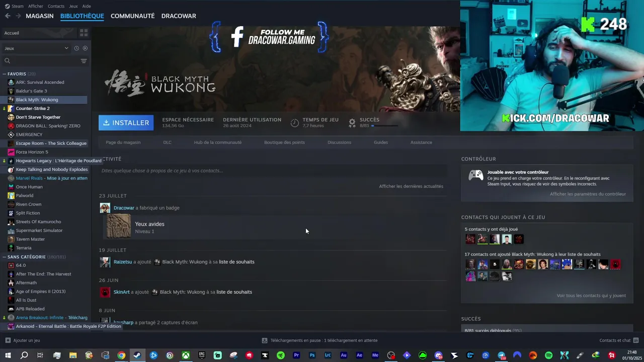Open Raizetsu's profile link
Image resolution: width=644 pixels, height=362 pixels.
123,262
